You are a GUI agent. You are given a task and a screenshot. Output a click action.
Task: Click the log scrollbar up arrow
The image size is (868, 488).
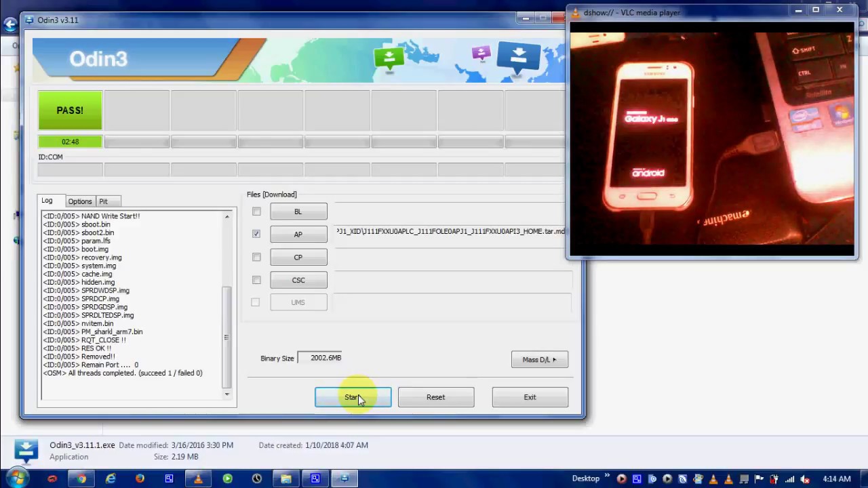(x=227, y=216)
